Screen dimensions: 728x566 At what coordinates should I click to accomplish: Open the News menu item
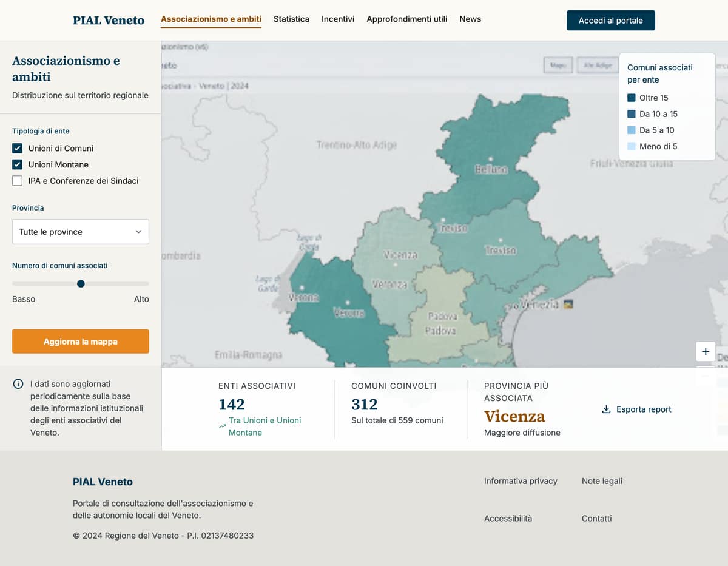point(470,19)
